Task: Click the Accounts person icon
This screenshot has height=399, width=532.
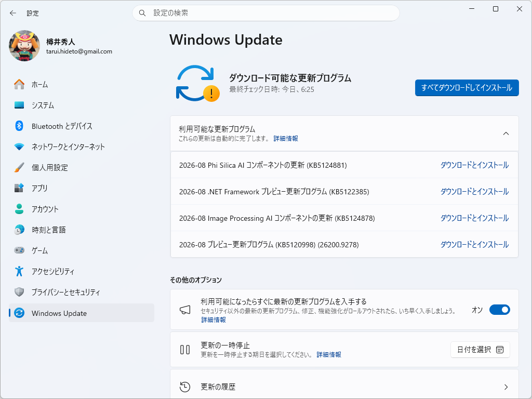Action: [x=19, y=209]
